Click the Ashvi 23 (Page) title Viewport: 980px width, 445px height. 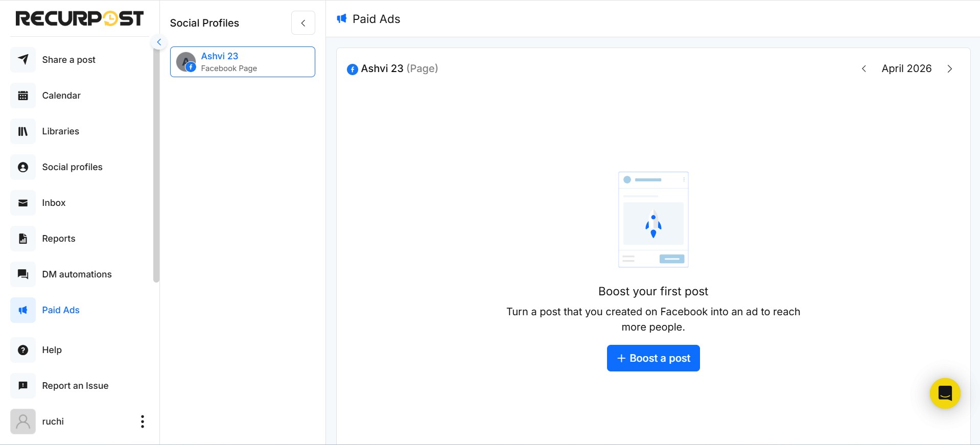[x=400, y=68]
